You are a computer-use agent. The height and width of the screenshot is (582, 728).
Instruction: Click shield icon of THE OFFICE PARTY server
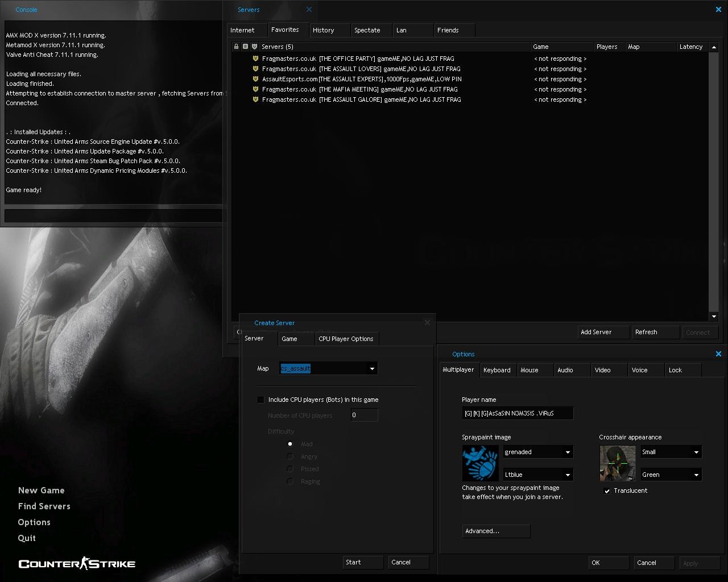(256, 59)
